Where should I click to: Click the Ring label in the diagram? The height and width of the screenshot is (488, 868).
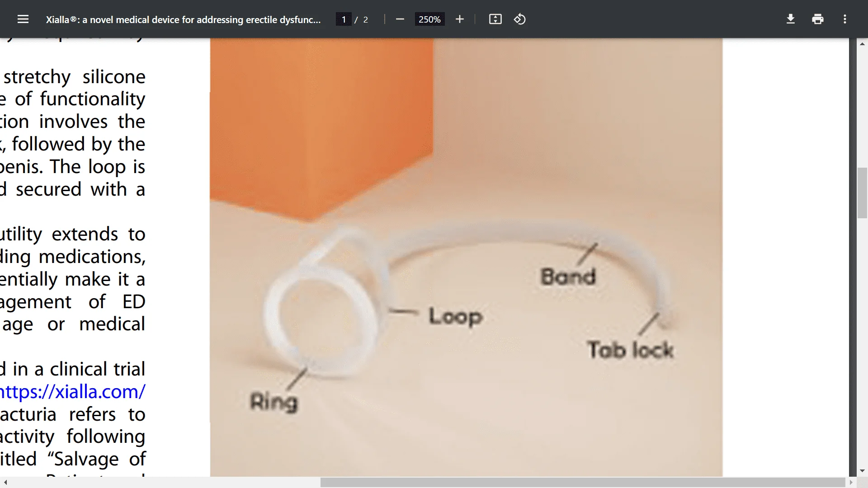pos(274,402)
